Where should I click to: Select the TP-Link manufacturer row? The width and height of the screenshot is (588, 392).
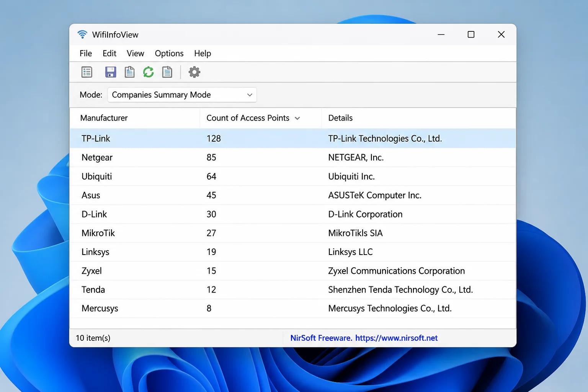point(293,139)
